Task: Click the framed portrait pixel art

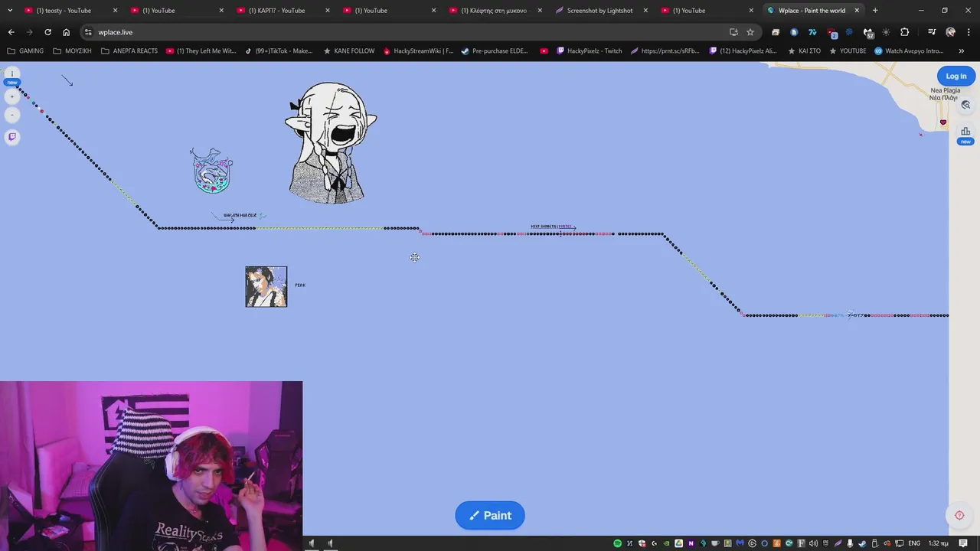Action: [266, 287]
